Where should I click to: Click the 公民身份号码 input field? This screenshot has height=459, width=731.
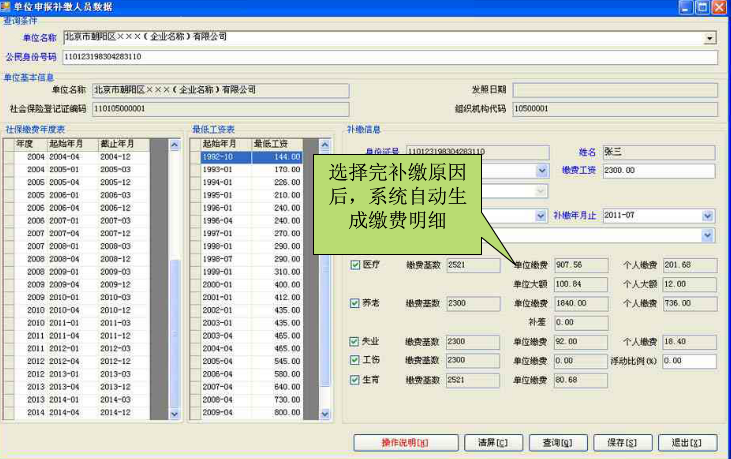pyautogui.click(x=390, y=57)
